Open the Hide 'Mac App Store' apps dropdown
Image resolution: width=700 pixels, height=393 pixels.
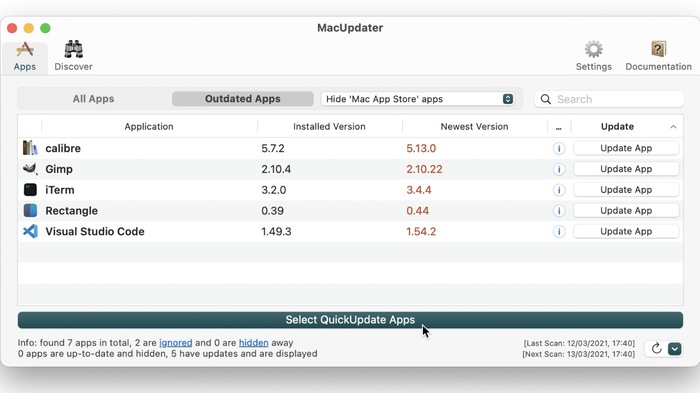coord(418,99)
